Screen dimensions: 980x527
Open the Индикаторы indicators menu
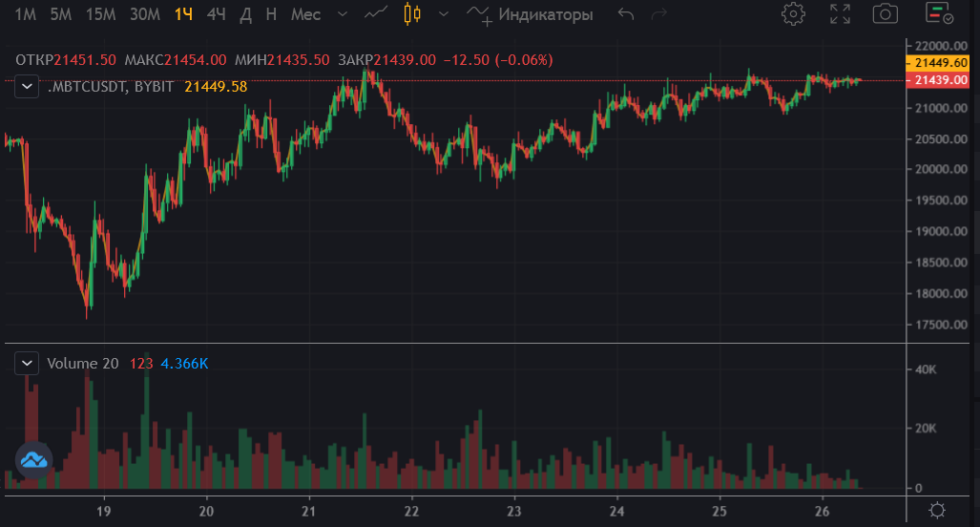click(531, 14)
